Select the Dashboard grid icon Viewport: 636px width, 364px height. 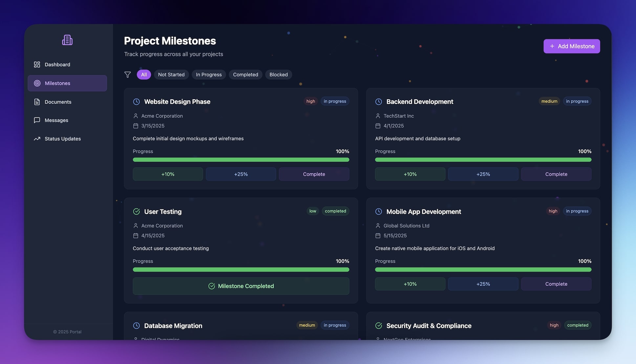pos(36,64)
